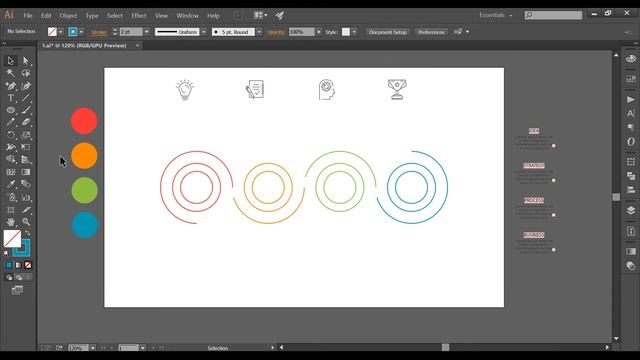This screenshot has width=640, height=360.
Task: Open the File menu
Action: coord(28,16)
